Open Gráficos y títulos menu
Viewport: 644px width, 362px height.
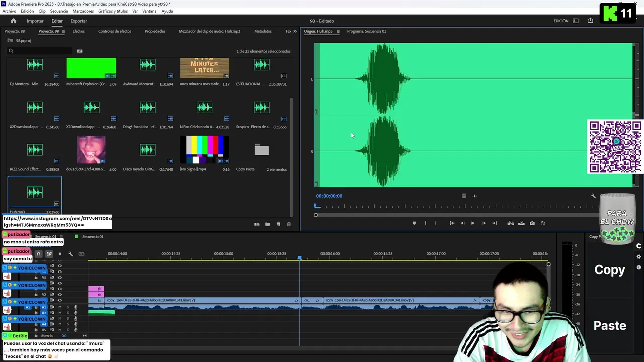point(113,11)
